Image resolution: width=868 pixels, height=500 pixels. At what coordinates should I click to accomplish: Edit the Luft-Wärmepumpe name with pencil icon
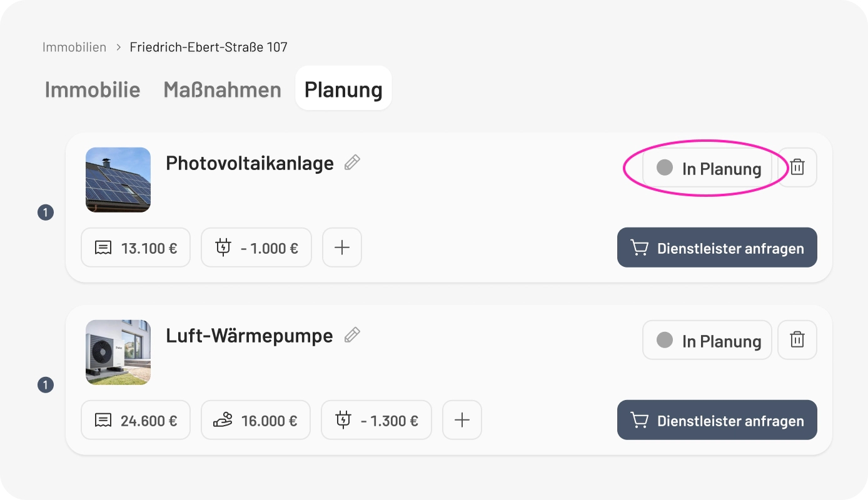tap(352, 336)
